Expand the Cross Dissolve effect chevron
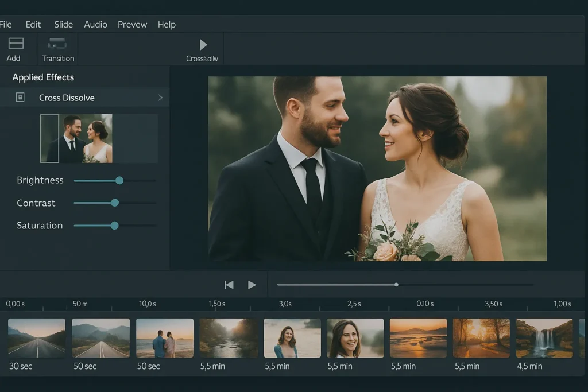The height and width of the screenshot is (392, 588). pos(160,98)
